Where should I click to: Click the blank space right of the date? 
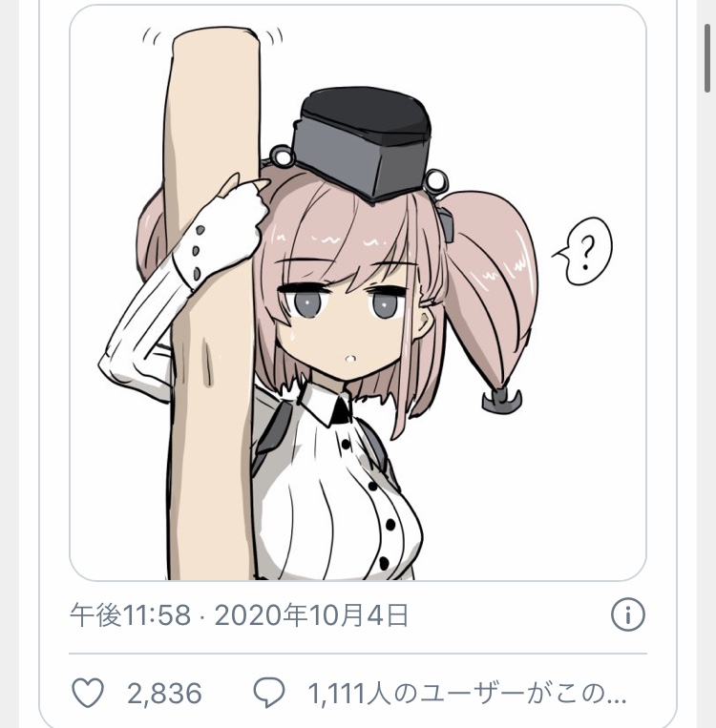[x=509, y=615]
